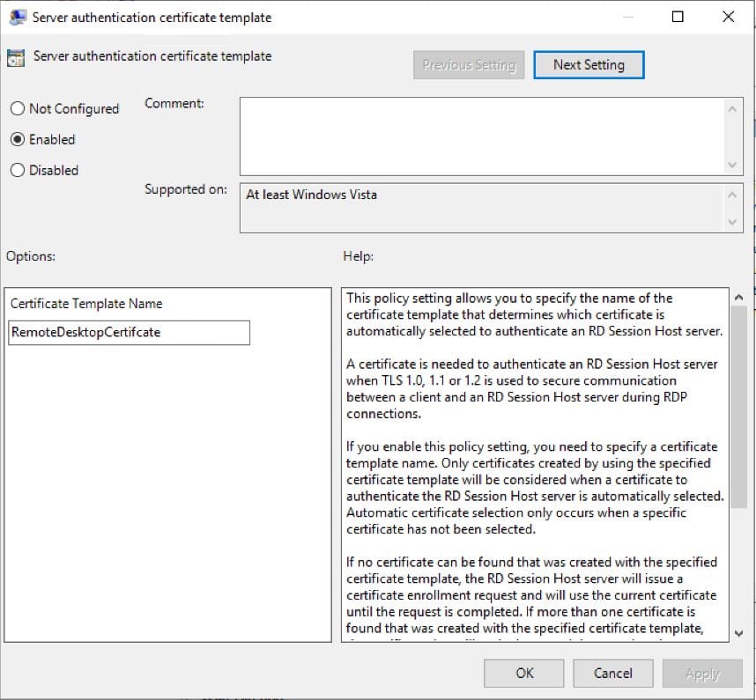Click the 'At least Windows Vista' text

[x=311, y=195]
